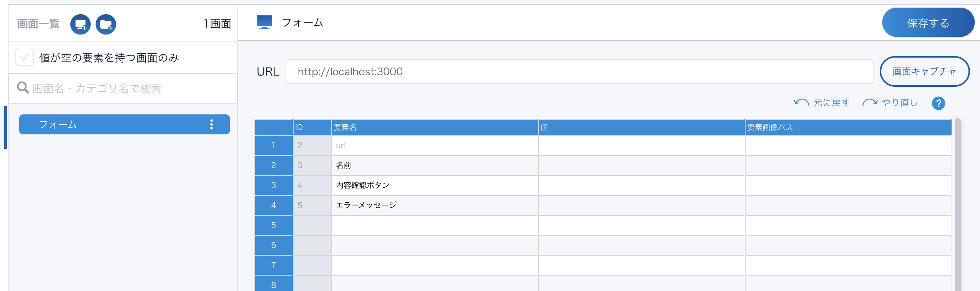This screenshot has height=291, width=980.
Task: Click the circular help question mark icon
Action: click(938, 103)
